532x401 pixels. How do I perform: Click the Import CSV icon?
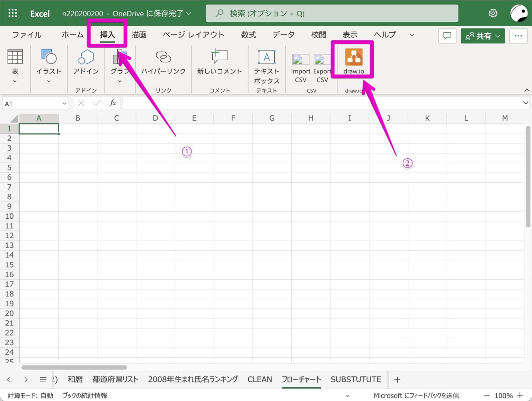(x=300, y=59)
